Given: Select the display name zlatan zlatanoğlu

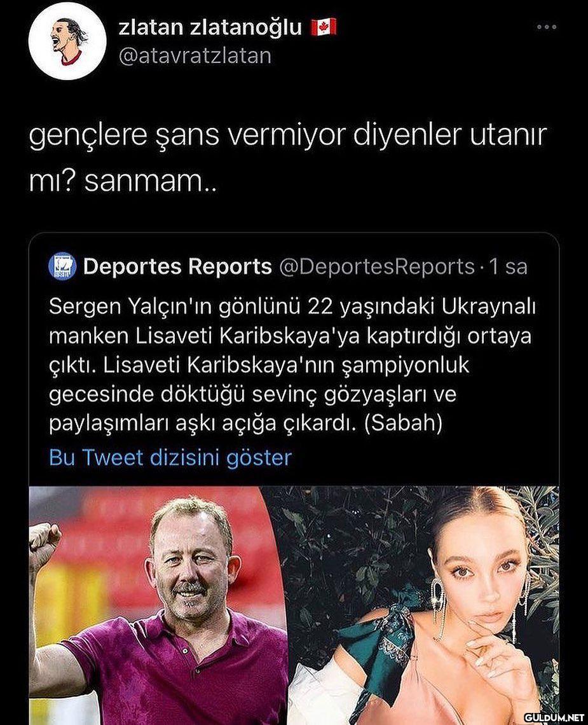Looking at the screenshot, I should pos(210,28).
